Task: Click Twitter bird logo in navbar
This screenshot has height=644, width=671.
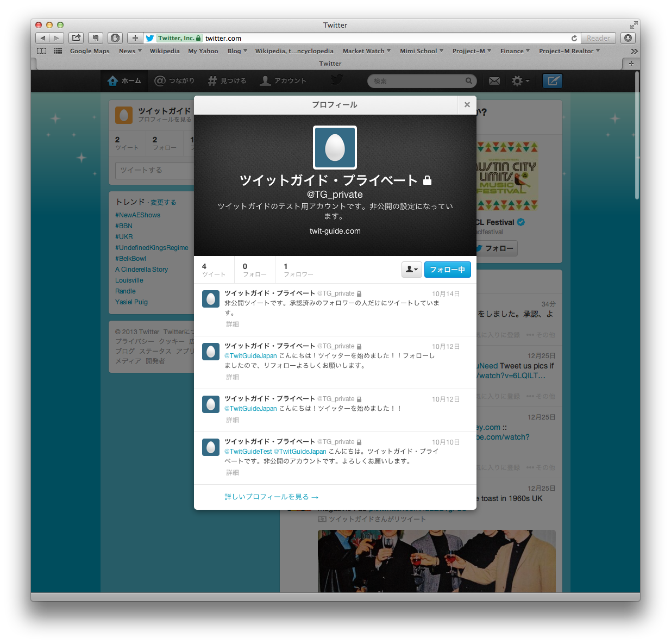Action: (x=337, y=80)
